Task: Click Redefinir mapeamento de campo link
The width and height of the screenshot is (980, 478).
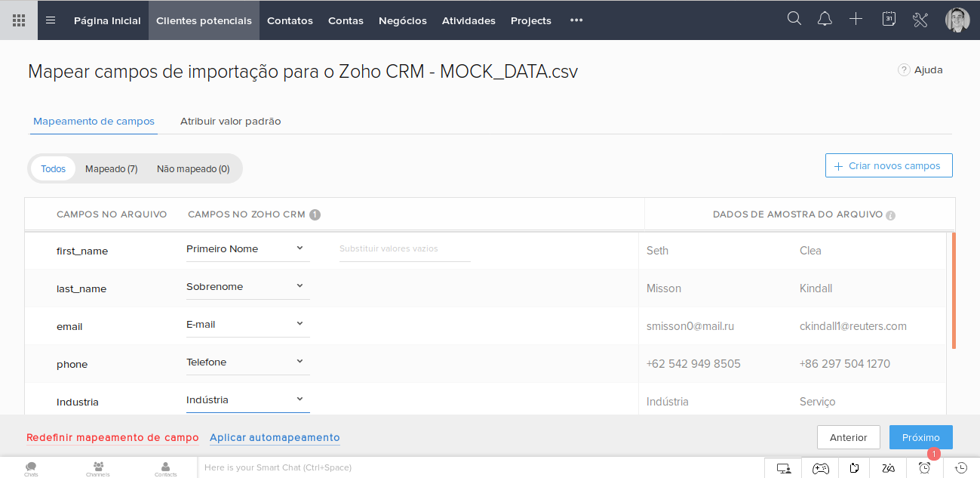Action: [x=112, y=438]
